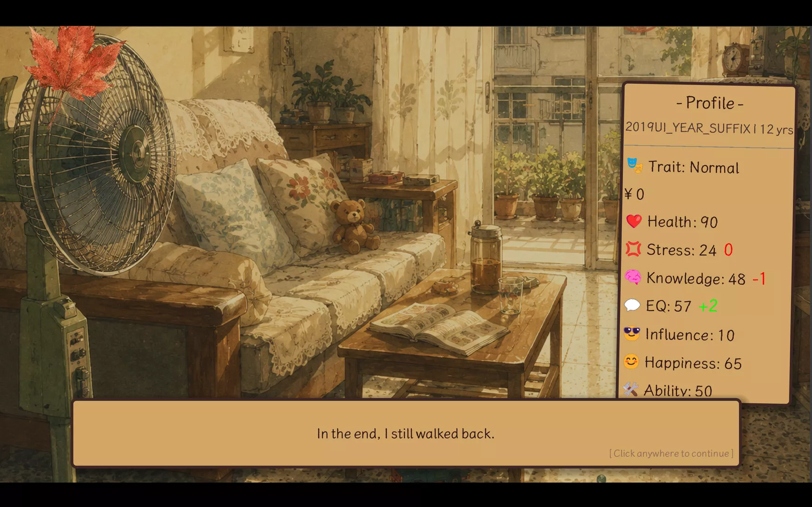Click the red "-1" Knowledge change

pyautogui.click(x=759, y=278)
